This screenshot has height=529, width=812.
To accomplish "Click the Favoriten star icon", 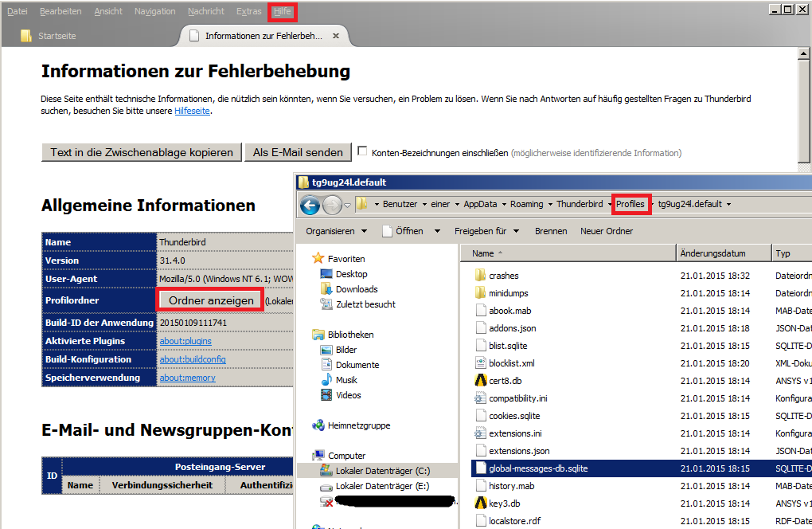I will pyautogui.click(x=318, y=258).
